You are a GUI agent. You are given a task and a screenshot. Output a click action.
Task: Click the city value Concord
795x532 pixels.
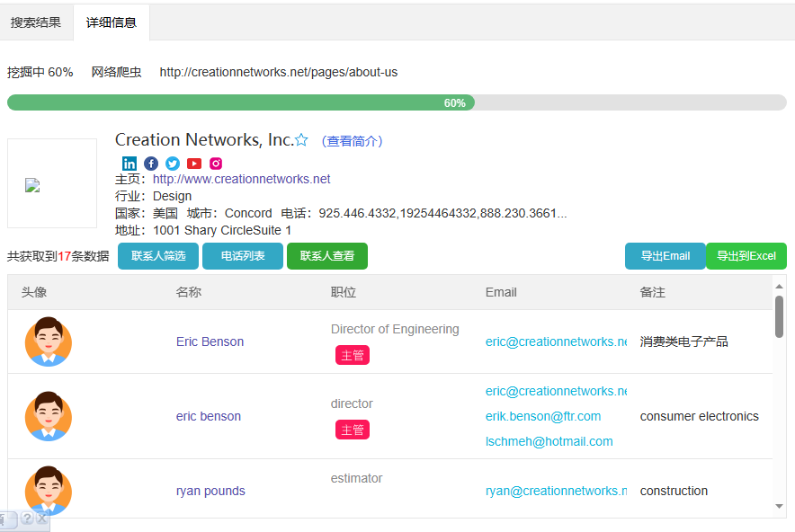(248, 213)
